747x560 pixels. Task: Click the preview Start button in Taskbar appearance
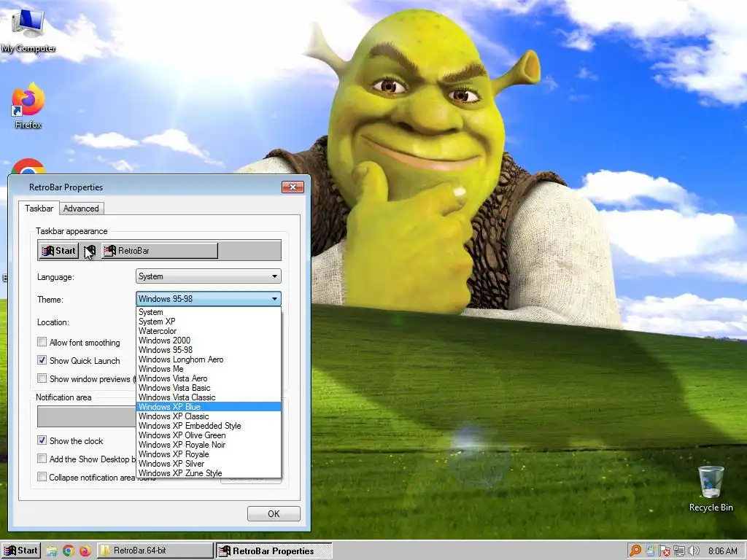tap(58, 251)
